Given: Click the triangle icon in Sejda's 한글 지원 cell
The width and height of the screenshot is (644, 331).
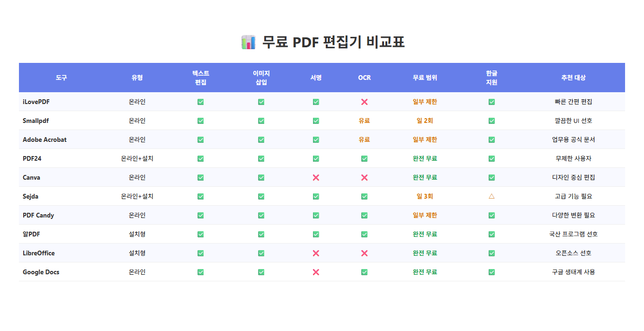Looking at the screenshot, I should [492, 196].
